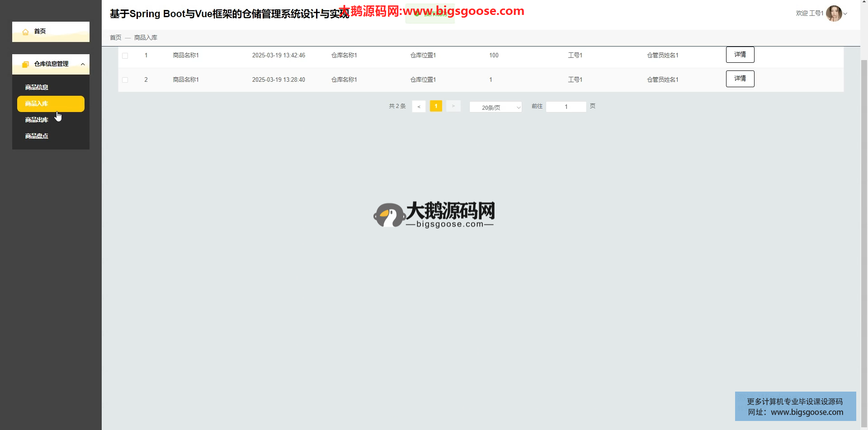Click 详情 button for first row
Screen dimensions: 868x430
pos(740,55)
